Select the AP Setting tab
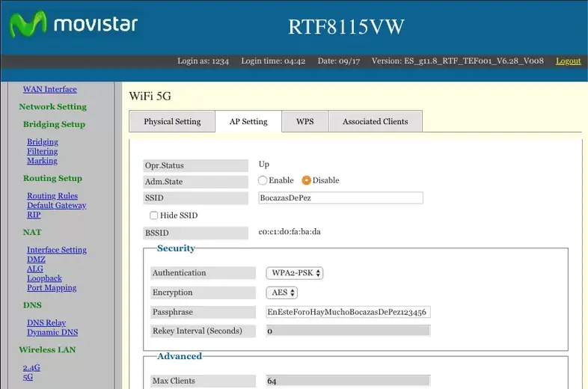The width and height of the screenshot is (588, 389). [248, 121]
